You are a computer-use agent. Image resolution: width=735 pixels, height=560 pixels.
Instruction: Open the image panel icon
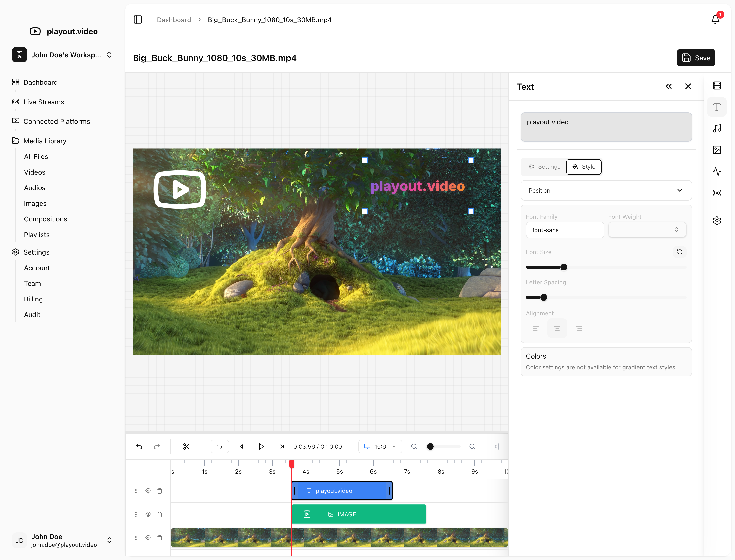click(717, 150)
